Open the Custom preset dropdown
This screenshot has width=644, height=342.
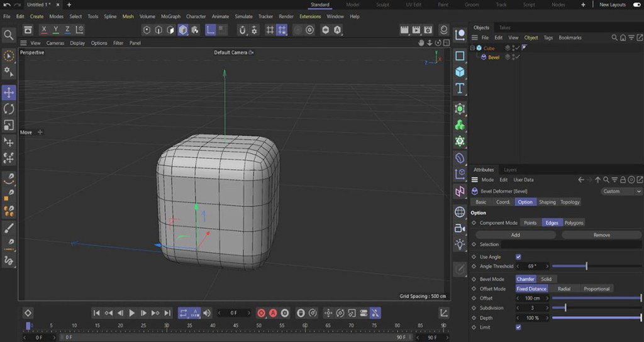(x=621, y=191)
